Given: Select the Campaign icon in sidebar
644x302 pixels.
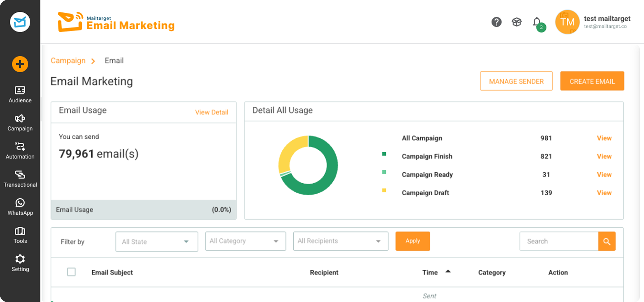Looking at the screenshot, I should coord(20,122).
